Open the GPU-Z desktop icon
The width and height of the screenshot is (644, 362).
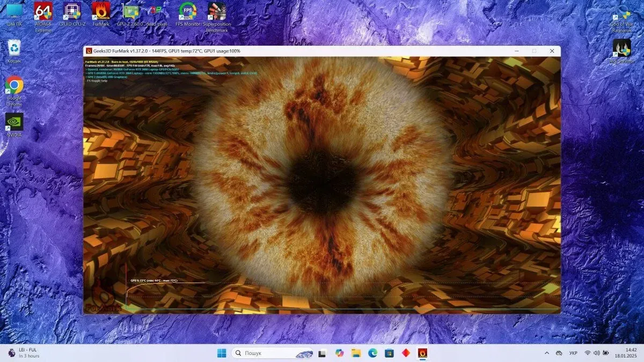130,12
